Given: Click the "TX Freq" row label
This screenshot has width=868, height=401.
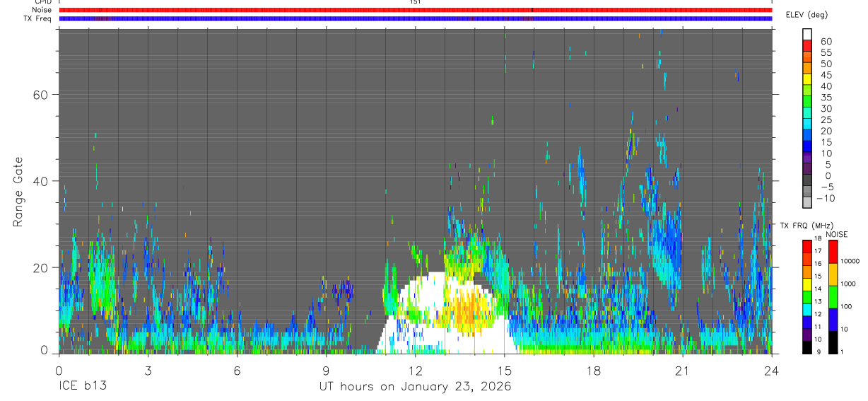Looking at the screenshot, I should pos(38,18).
